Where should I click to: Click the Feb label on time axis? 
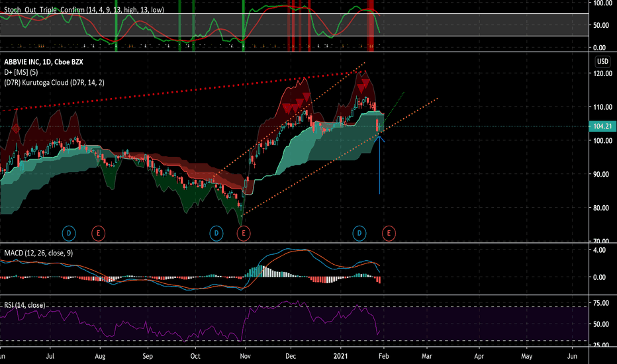(384, 356)
